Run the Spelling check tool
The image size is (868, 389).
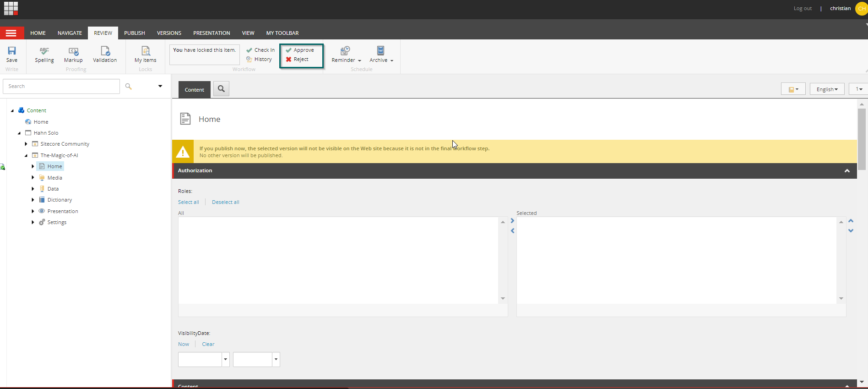coord(44,54)
